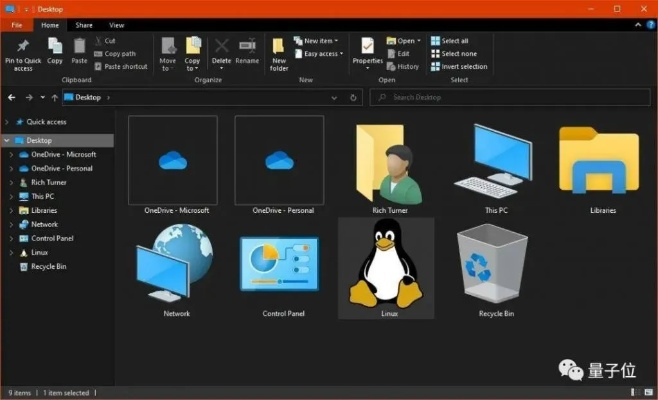Image resolution: width=658 pixels, height=400 pixels.
Task: Open Properties from the ribbon
Action: pos(367,47)
